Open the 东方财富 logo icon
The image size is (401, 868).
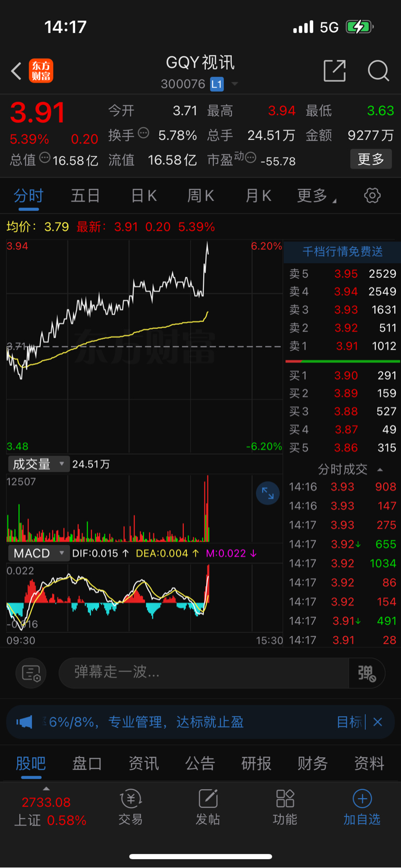(x=41, y=71)
